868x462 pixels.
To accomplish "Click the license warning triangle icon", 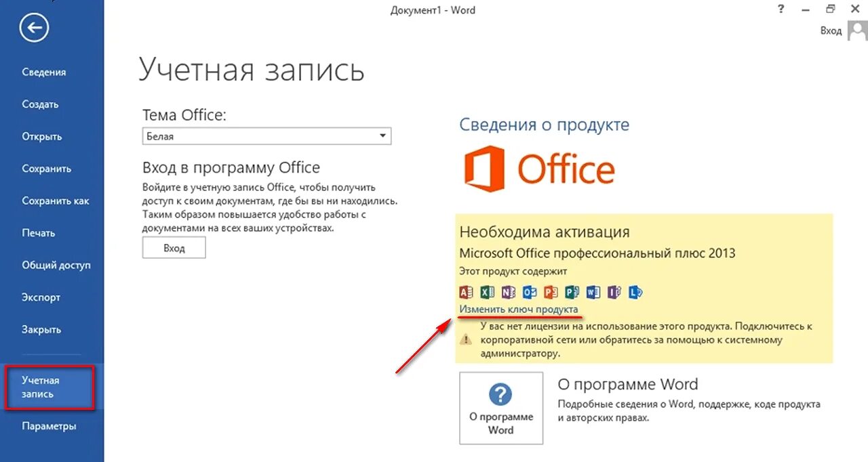I will pyautogui.click(x=466, y=340).
